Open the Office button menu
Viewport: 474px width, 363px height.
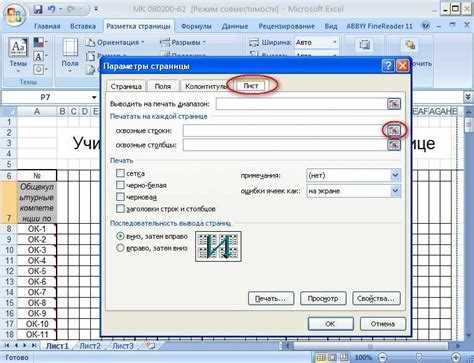[14, 15]
